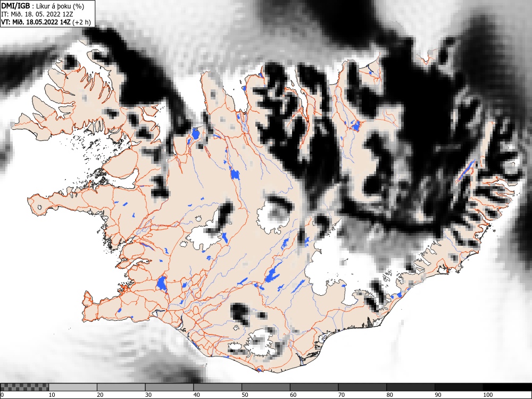532x399 pixels.
Task: Click the legend label "50"
Action: coord(245,395)
